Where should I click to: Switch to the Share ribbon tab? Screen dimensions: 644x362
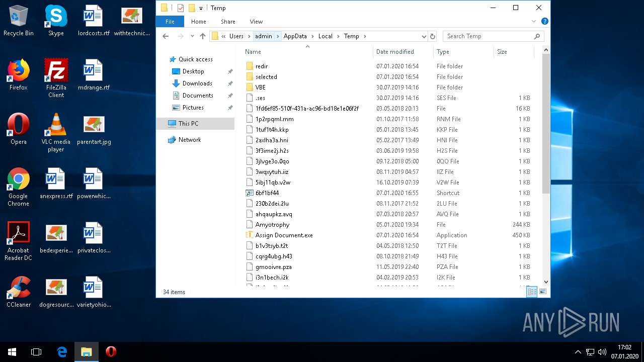click(x=228, y=22)
